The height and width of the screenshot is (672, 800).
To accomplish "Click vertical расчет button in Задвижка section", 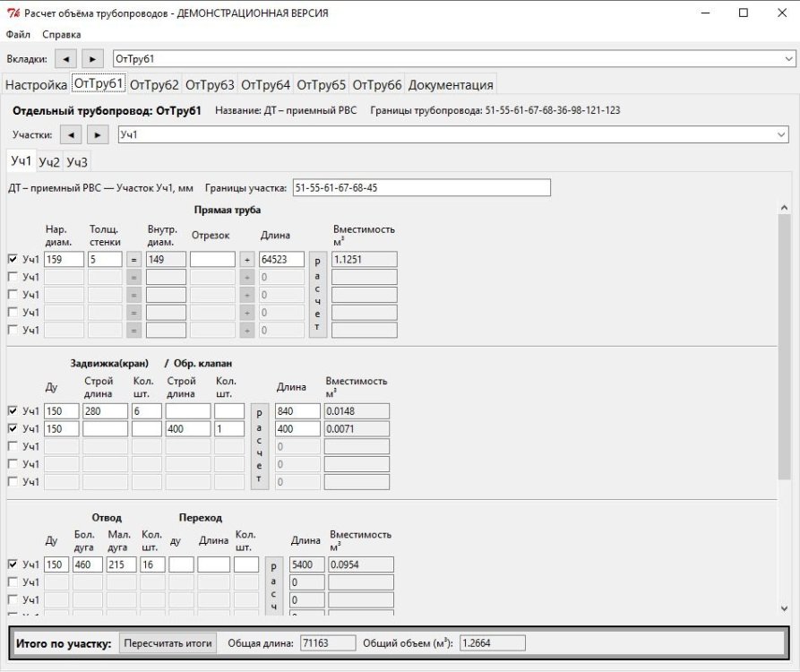I will [259, 446].
